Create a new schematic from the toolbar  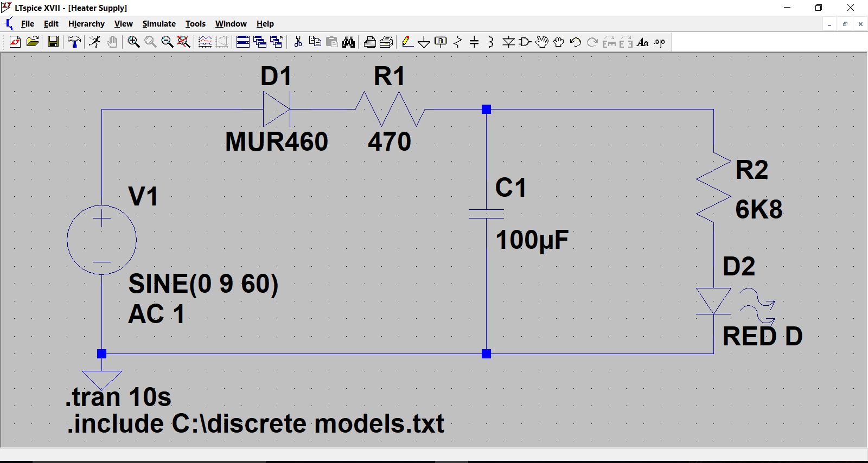15,42
